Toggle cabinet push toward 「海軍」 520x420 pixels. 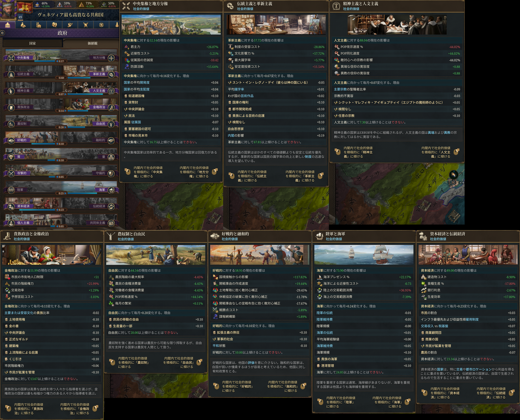tap(408, 402)
